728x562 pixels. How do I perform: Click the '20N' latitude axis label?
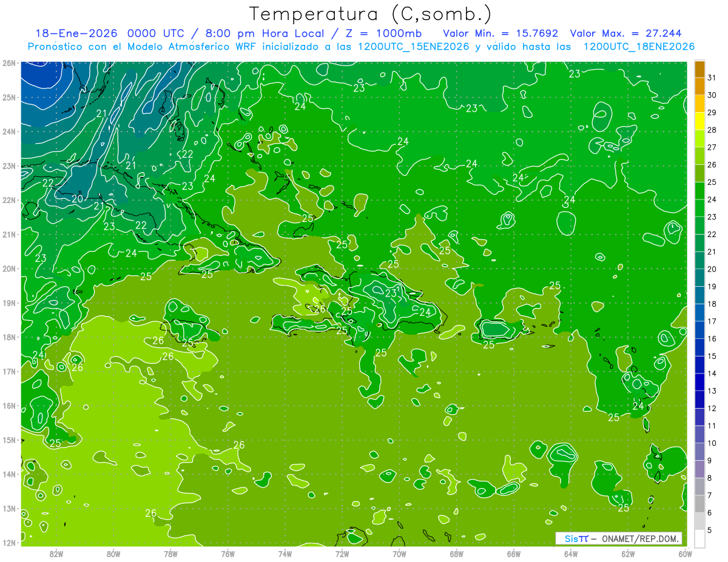8,269
